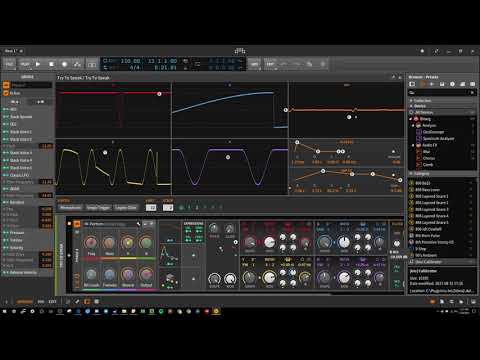Open the Windows Start menu
Screen dimensions: 480x360
click(x=5, y=311)
